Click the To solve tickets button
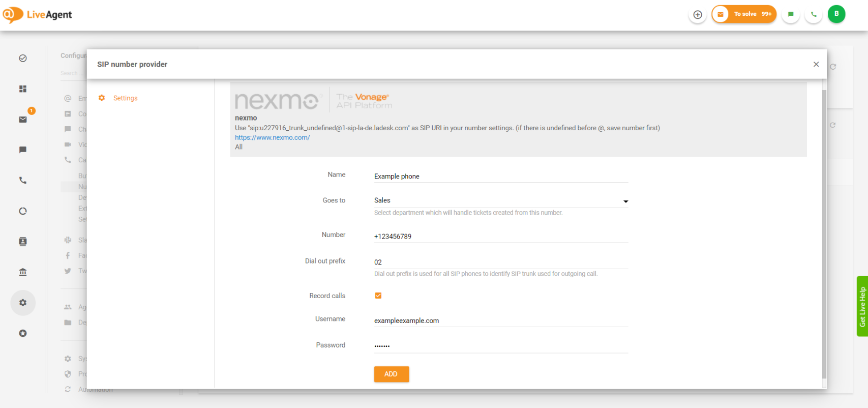Image resolution: width=868 pixels, height=408 pixels. click(x=744, y=14)
